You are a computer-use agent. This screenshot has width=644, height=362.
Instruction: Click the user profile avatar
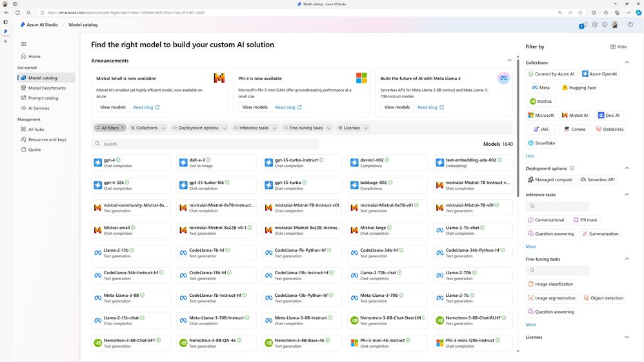(615, 25)
